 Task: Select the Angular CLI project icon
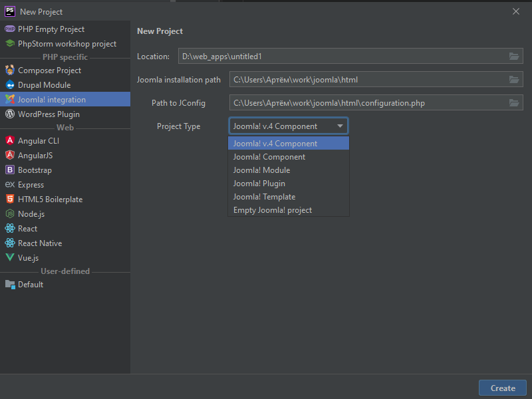(x=10, y=141)
